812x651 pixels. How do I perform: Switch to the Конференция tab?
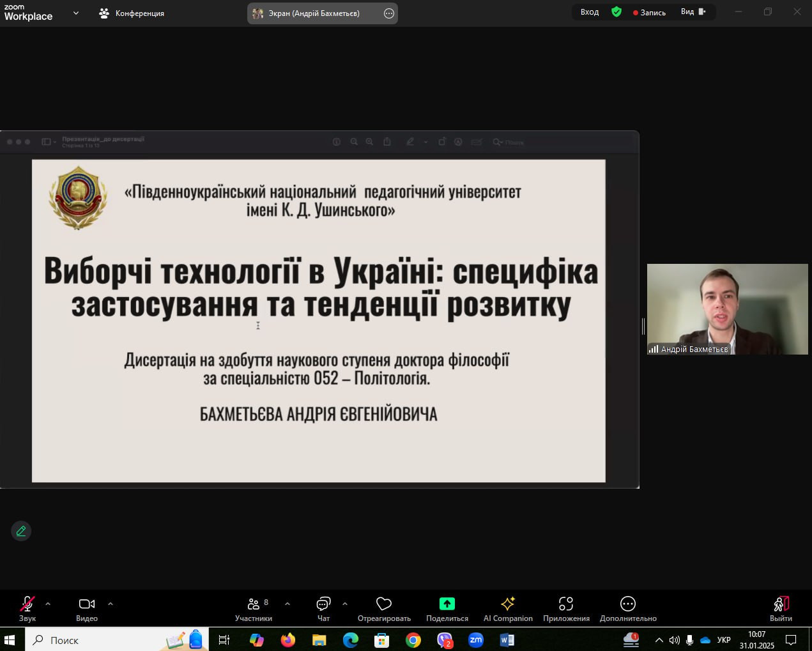coord(132,13)
